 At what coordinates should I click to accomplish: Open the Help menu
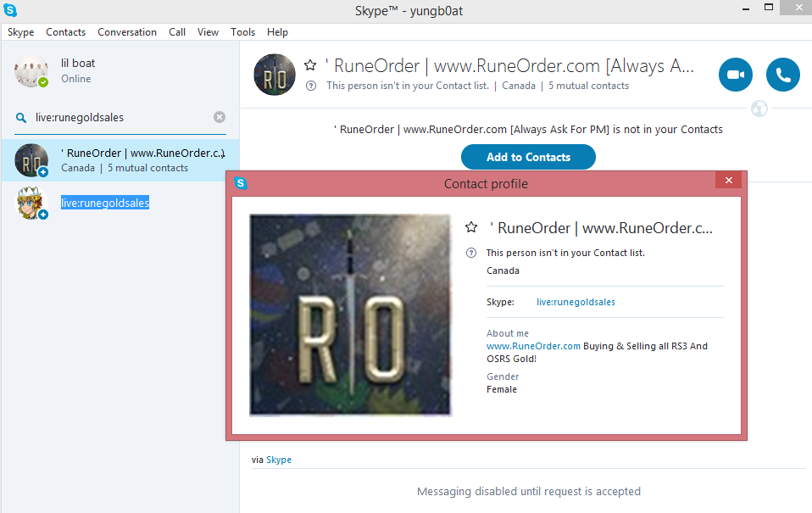tap(277, 32)
